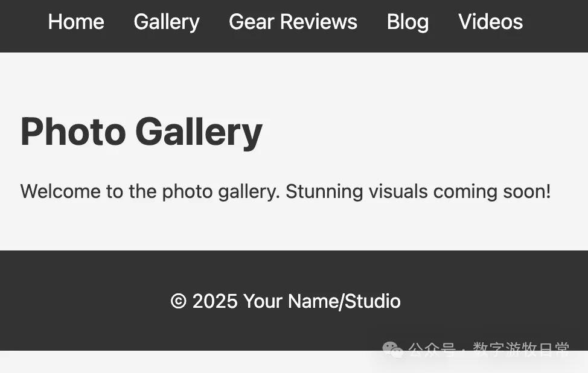
Task: Click empty navbar space left of Home
Action: tap(22, 24)
